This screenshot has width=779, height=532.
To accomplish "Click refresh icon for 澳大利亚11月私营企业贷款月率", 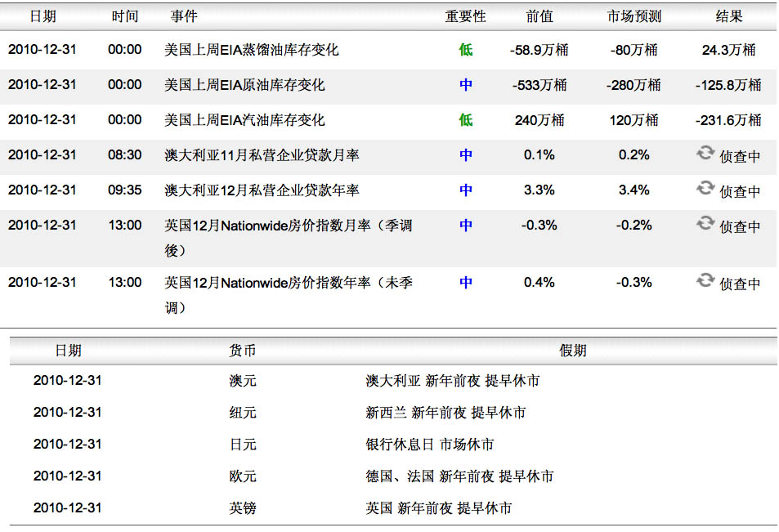I will pyautogui.click(x=705, y=153).
